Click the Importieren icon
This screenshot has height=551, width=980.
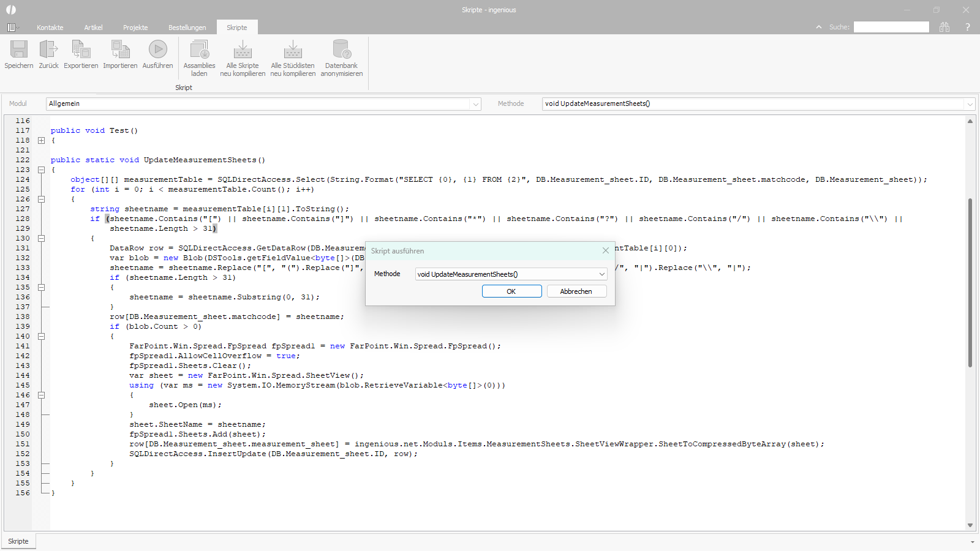(x=120, y=50)
